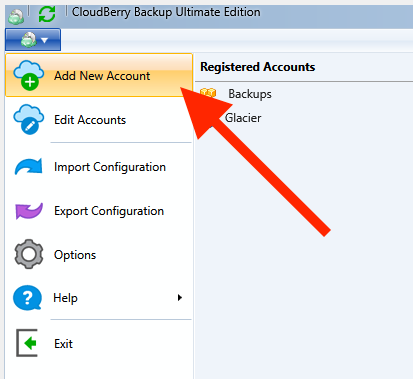The height and width of the screenshot is (379, 413).
Task: Select the Backups registered account
Action: [250, 94]
